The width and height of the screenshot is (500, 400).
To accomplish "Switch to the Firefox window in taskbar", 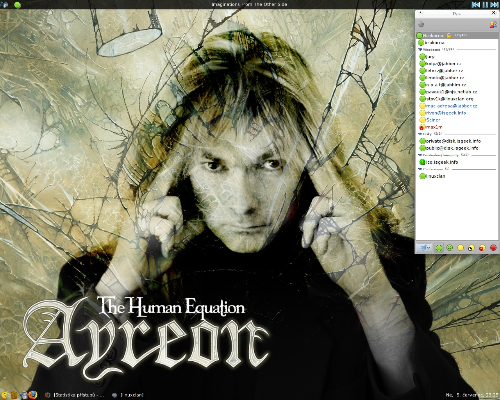I will [x=75, y=395].
